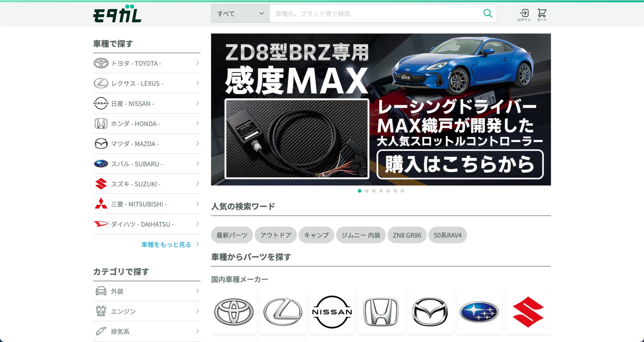The width and height of the screenshot is (644, 342).
Task: Run a search with the magnifier icon
Action: [x=488, y=14]
